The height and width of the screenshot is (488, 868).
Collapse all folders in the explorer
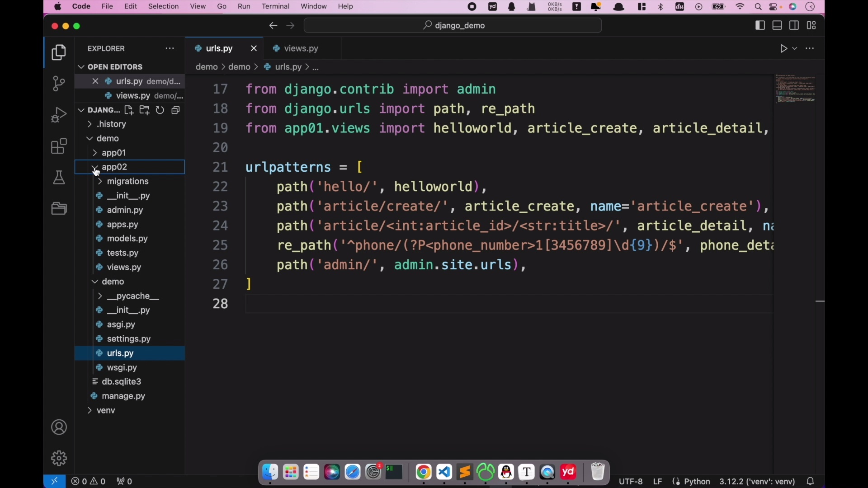pos(175,110)
